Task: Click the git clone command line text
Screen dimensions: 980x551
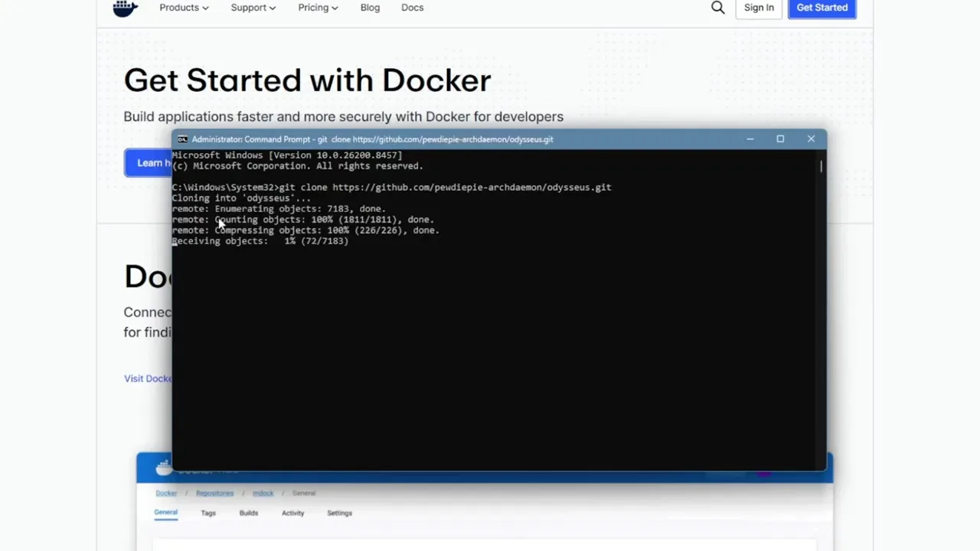Action: (x=445, y=187)
